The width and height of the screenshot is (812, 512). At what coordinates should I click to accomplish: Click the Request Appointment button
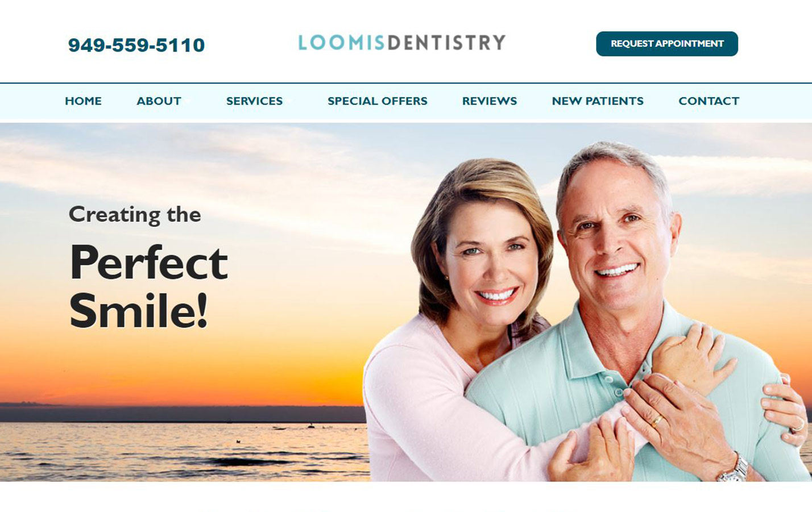pos(666,44)
